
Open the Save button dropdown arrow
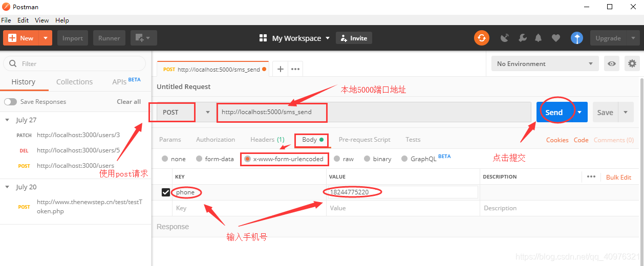tap(626, 112)
